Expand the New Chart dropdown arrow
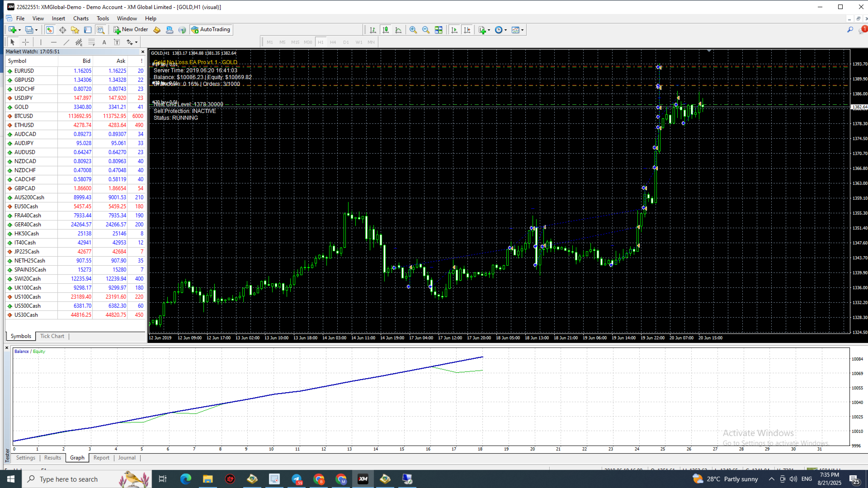Image resolution: width=868 pixels, height=488 pixels. coord(19,30)
